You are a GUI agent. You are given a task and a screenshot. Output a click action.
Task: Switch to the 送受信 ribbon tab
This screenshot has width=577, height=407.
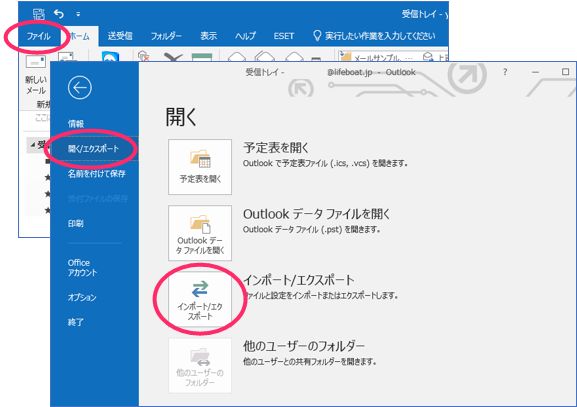coord(120,36)
